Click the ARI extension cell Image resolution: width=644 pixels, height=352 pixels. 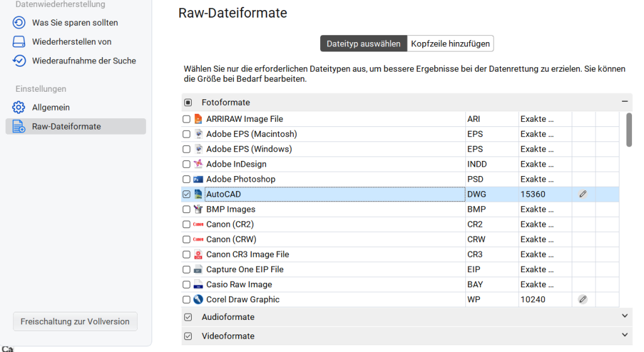click(x=492, y=119)
